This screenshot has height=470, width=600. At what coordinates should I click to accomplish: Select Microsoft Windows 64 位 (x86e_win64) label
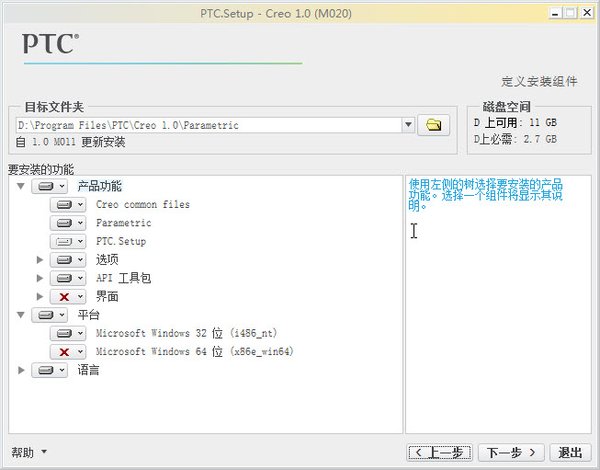pyautogui.click(x=194, y=352)
